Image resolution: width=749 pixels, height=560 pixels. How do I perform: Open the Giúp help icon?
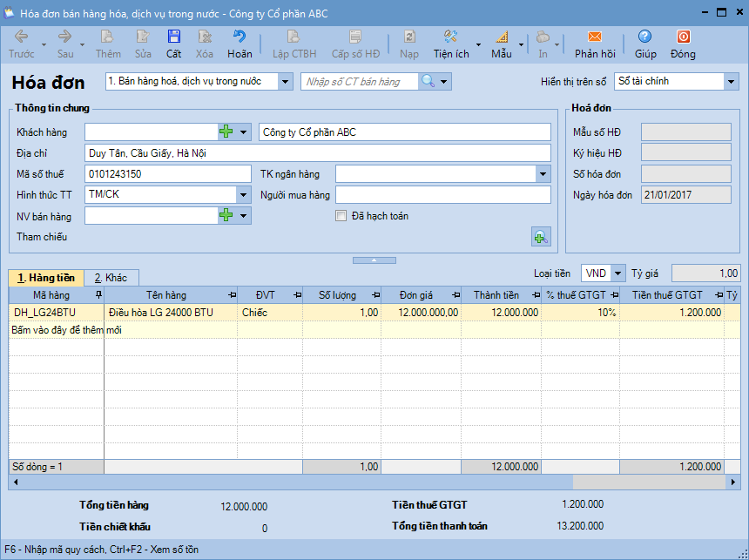pos(644,37)
